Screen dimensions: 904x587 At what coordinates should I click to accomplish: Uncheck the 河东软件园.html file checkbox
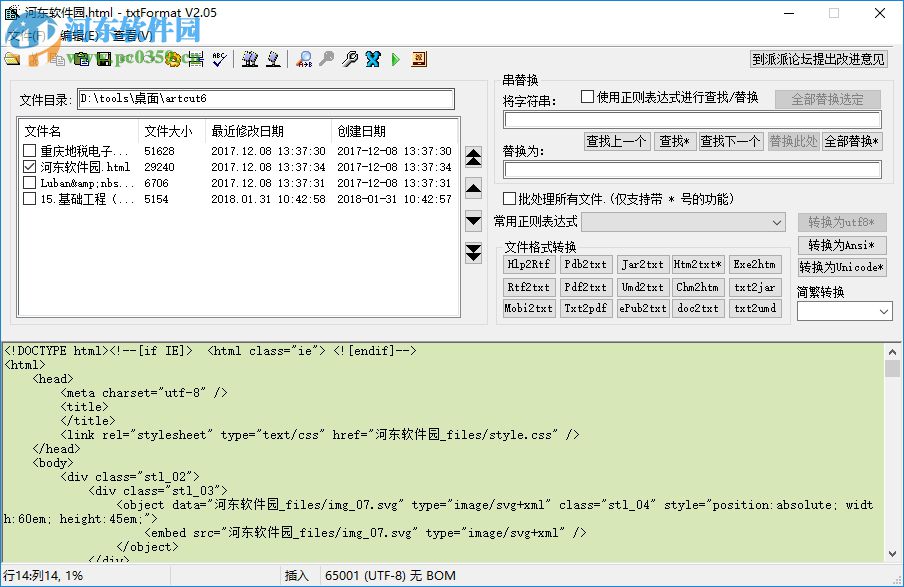(30, 167)
